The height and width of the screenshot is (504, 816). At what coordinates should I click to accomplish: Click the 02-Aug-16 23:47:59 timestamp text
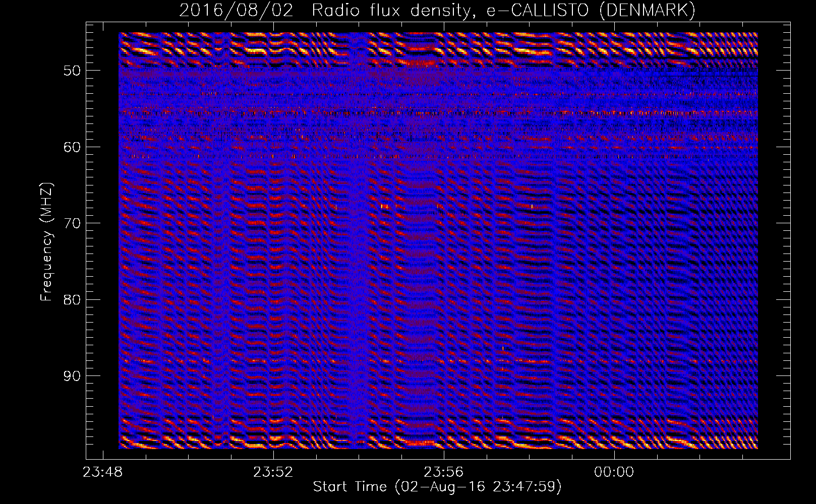click(478, 487)
